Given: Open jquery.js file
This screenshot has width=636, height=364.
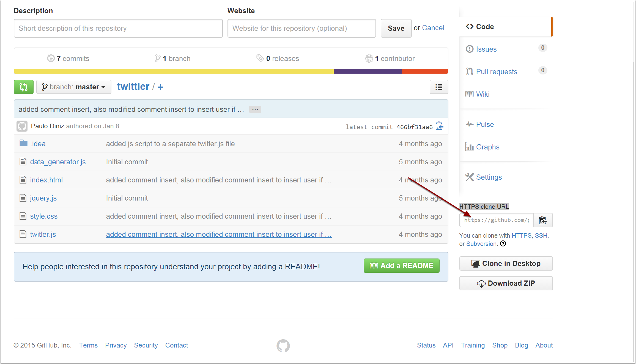Looking at the screenshot, I should tap(43, 198).
